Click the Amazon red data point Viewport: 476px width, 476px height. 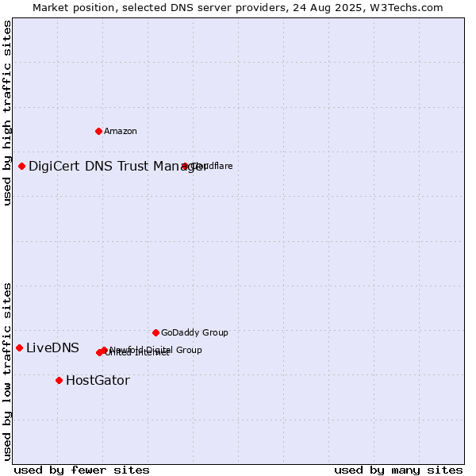pyautogui.click(x=98, y=132)
